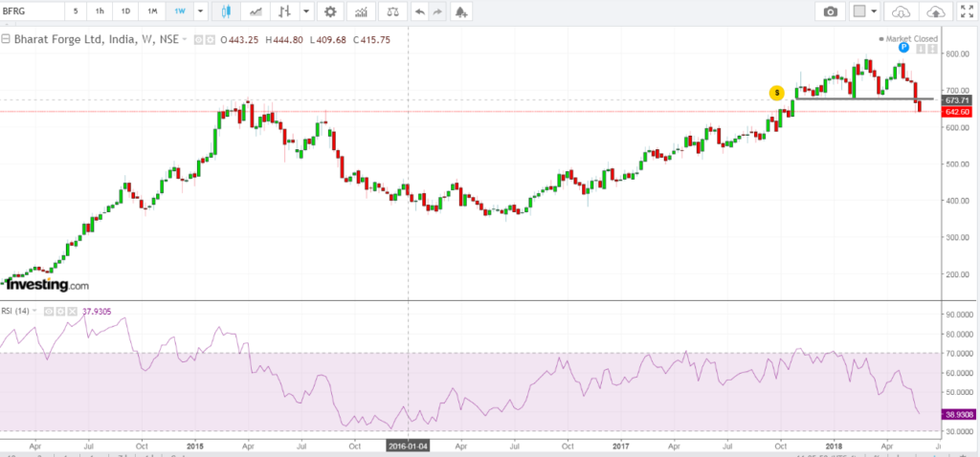
Task: Open chart properties gear icon
Action: tap(330, 11)
